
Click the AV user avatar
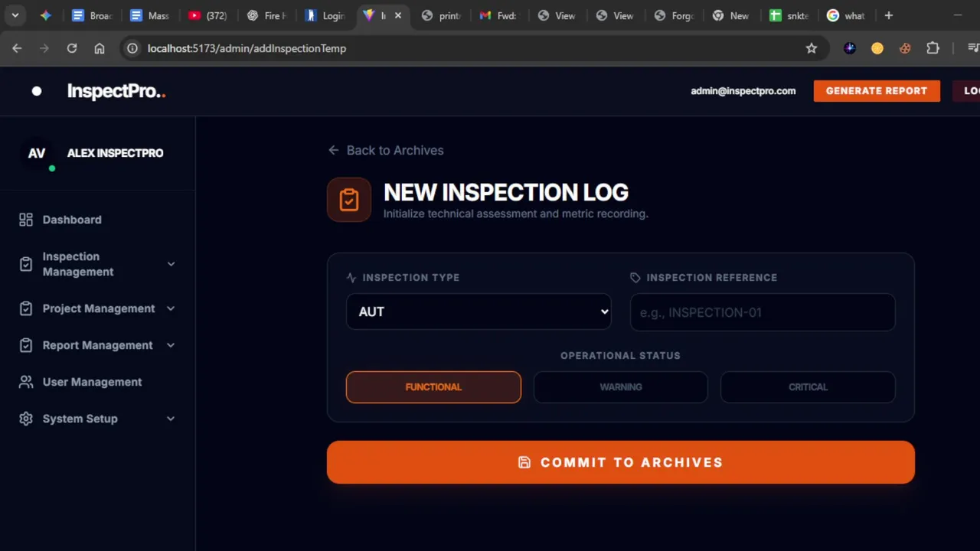37,153
